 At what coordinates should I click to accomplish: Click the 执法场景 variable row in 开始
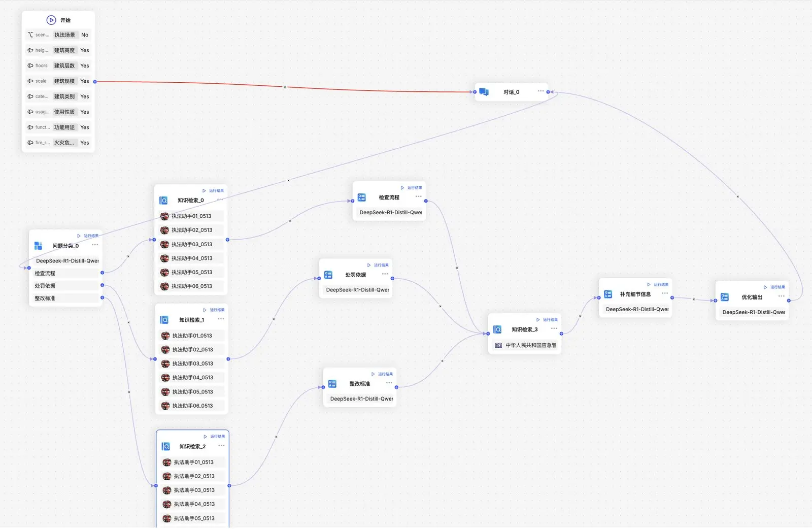(58, 35)
